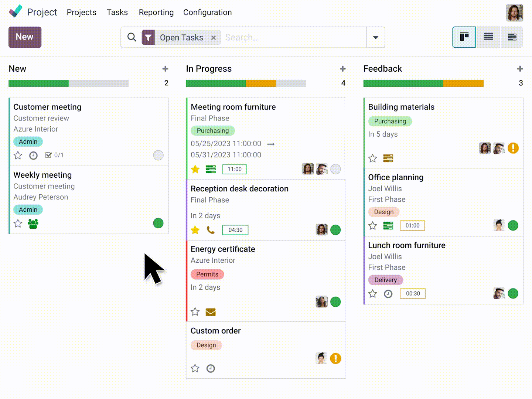The image size is (532, 399).
Task: Click the email activity icon on Energy certificate
Action: pyautogui.click(x=211, y=312)
